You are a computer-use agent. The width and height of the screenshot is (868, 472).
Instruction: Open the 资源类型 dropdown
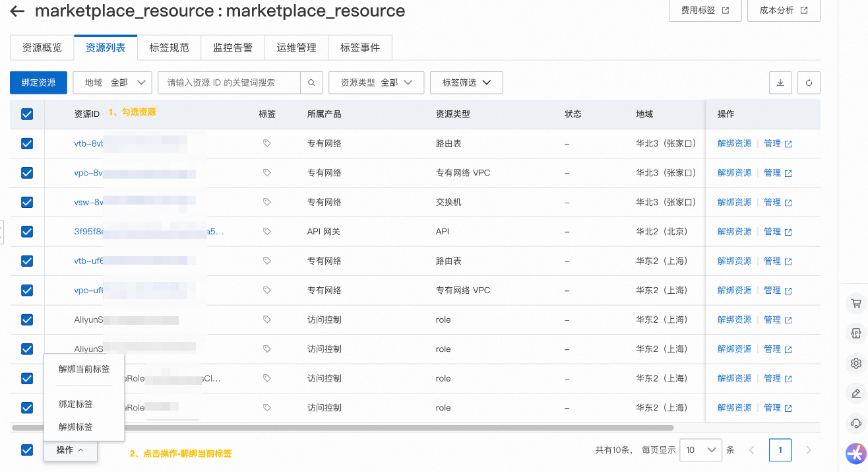[376, 83]
